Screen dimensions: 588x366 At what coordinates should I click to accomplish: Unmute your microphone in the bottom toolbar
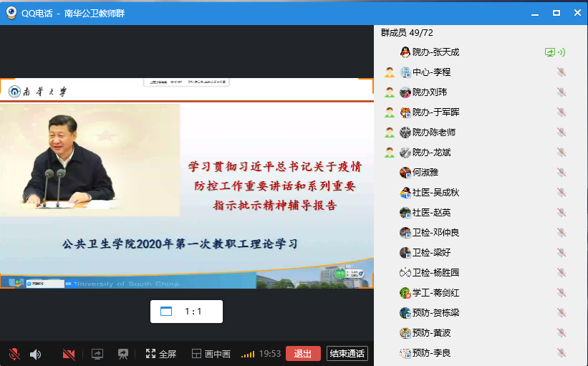point(14,354)
